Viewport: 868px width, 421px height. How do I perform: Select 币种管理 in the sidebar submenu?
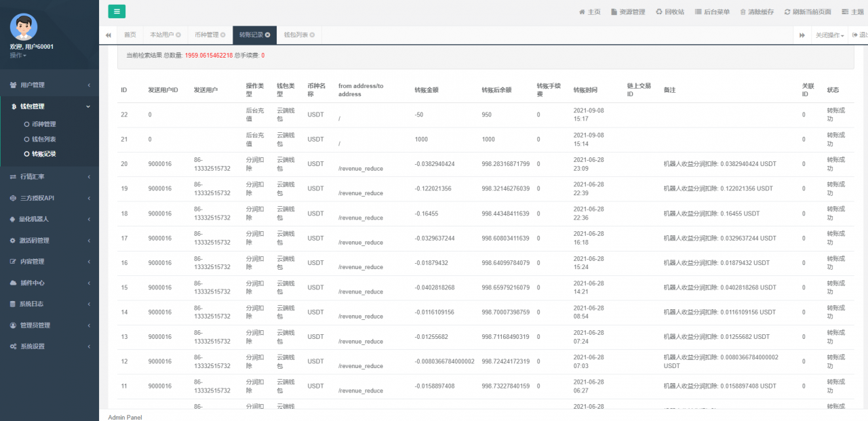[43, 124]
